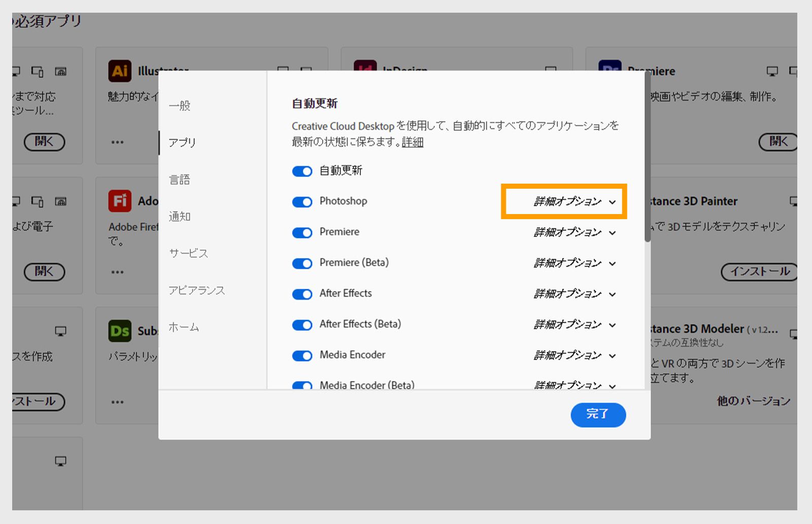Click the web icon in the row left of Illustrator
This screenshot has width=812, height=524.
60,72
